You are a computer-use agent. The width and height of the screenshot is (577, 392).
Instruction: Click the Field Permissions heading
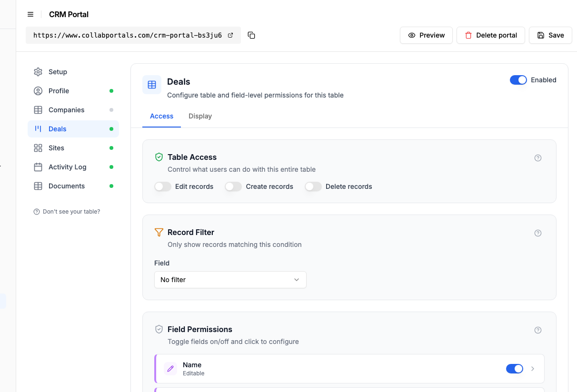(x=200, y=329)
